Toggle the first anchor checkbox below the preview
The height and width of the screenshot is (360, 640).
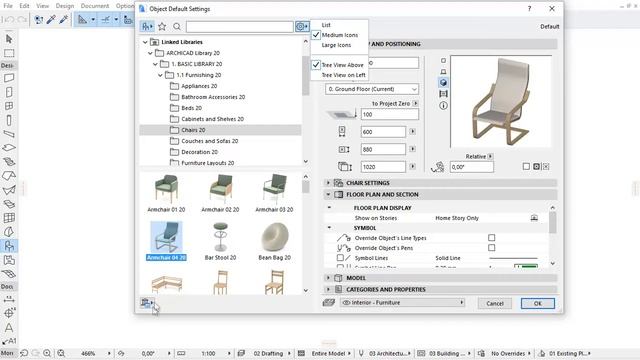click(526, 167)
